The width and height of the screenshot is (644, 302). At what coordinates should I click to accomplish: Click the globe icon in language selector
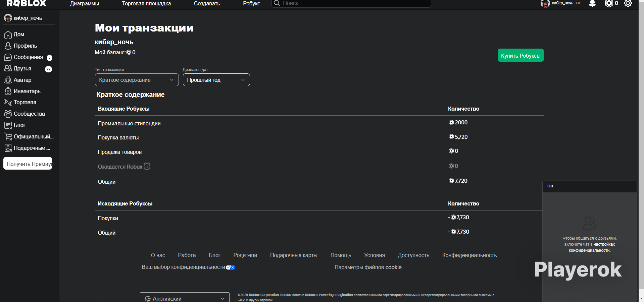coord(147,299)
